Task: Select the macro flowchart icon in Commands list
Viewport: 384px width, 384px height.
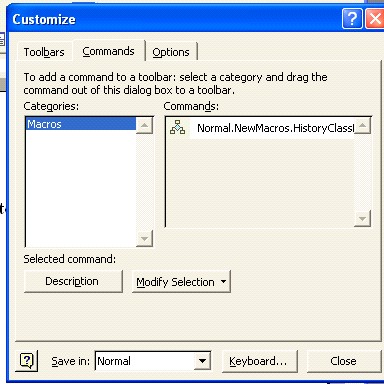Action: coord(177,127)
